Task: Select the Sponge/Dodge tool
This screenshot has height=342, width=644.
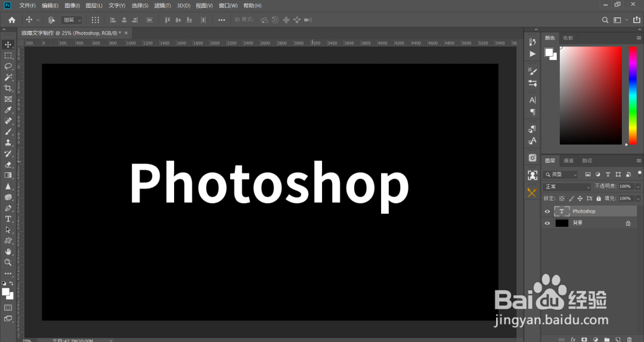Action: click(8, 197)
